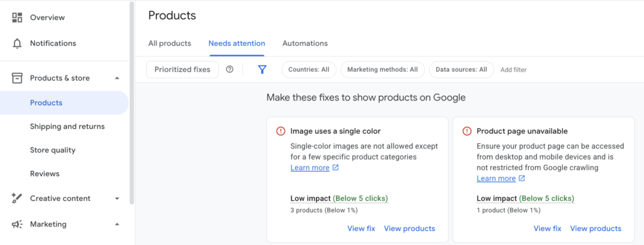Select the Needs attention tab
The image size is (644, 245).
(236, 43)
